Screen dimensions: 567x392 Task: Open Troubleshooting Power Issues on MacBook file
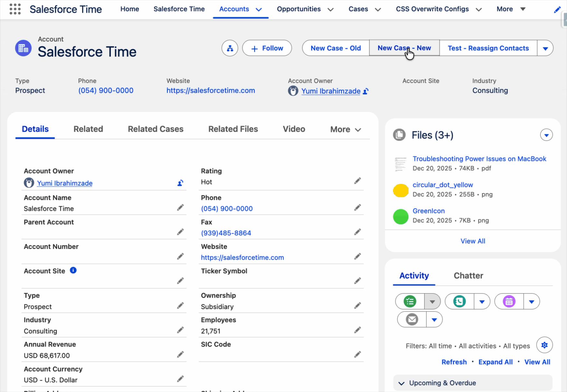point(479,159)
